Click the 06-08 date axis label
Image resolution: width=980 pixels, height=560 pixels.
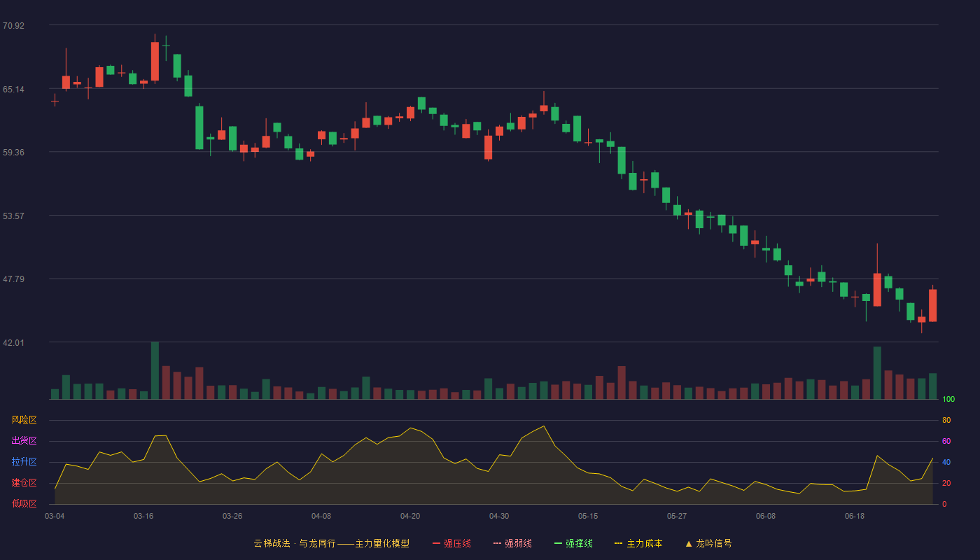766,516
